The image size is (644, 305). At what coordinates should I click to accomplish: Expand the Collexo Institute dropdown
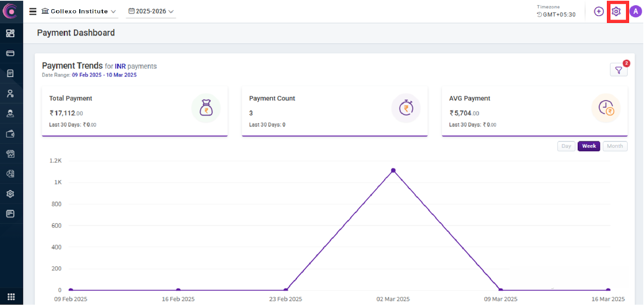point(79,11)
